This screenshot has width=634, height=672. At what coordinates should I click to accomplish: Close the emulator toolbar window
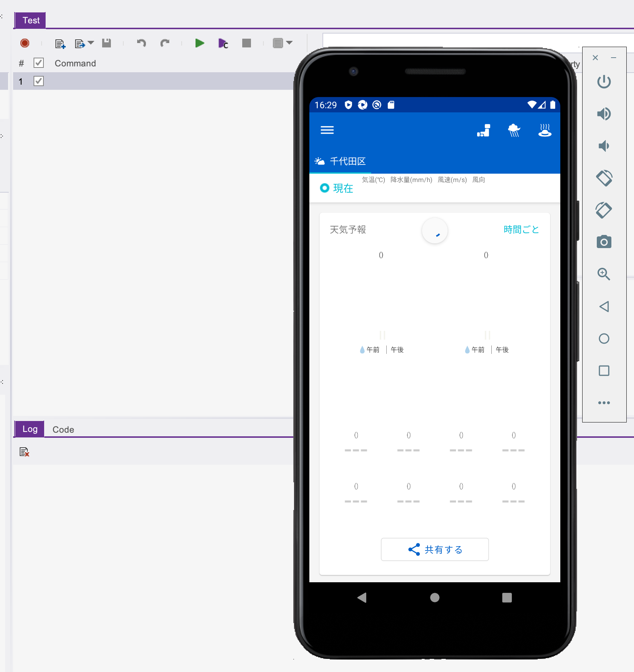click(x=595, y=58)
